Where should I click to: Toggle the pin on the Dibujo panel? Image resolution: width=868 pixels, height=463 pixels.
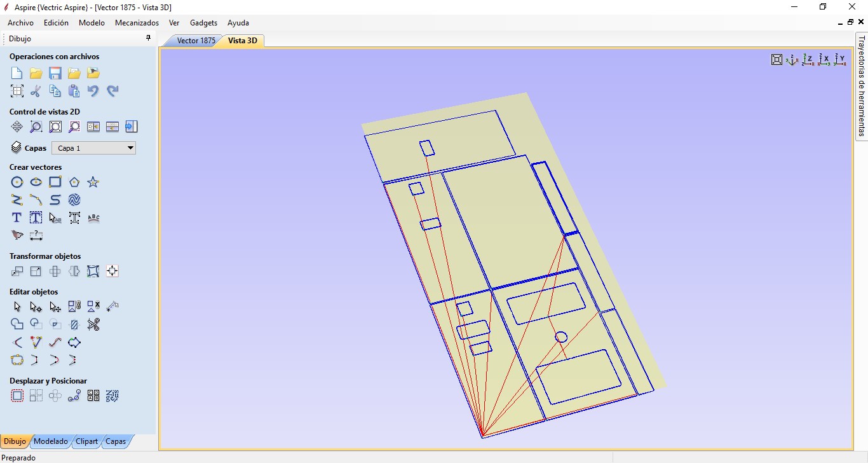tap(149, 38)
